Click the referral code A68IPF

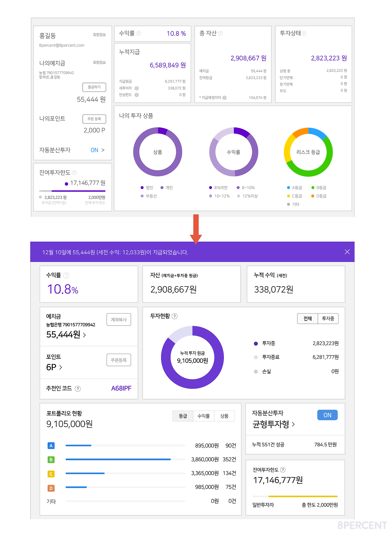pos(121,389)
